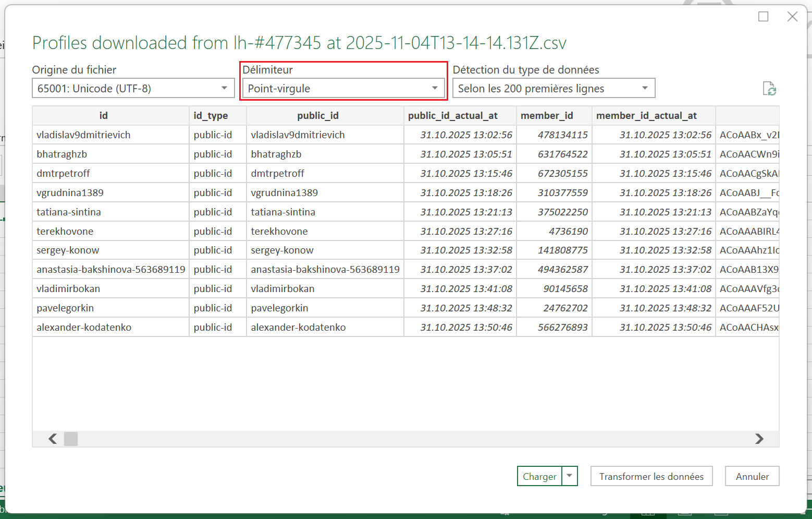Select the public_id_actual_at column header
This screenshot has height=519, width=812.
tap(452, 116)
